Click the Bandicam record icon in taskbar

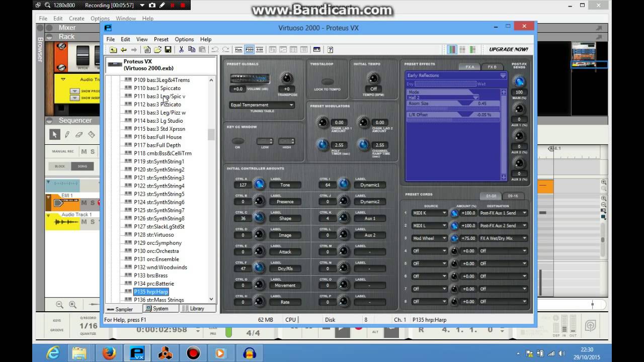pyautogui.click(x=194, y=353)
